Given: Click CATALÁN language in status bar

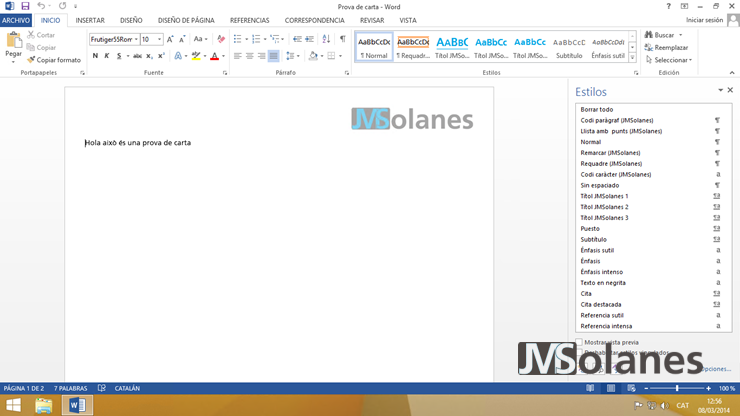Looking at the screenshot, I should tap(127, 388).
